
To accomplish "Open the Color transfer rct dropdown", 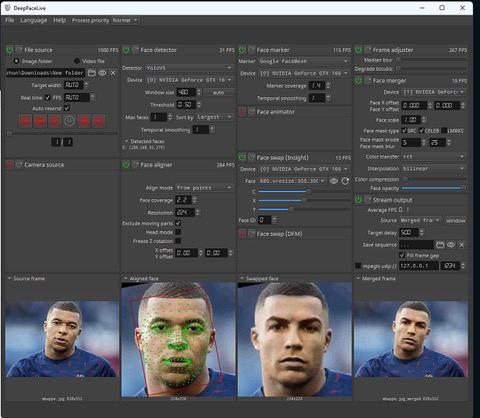I will (434, 156).
